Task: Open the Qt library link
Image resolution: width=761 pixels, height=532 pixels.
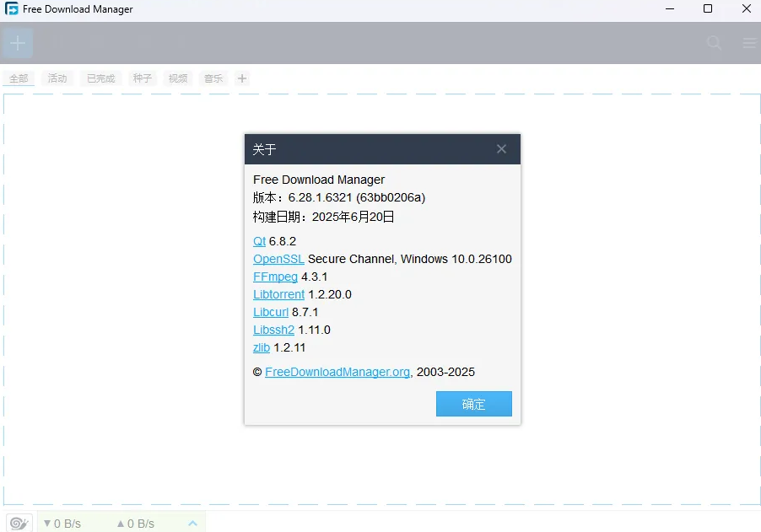Action: click(x=258, y=241)
